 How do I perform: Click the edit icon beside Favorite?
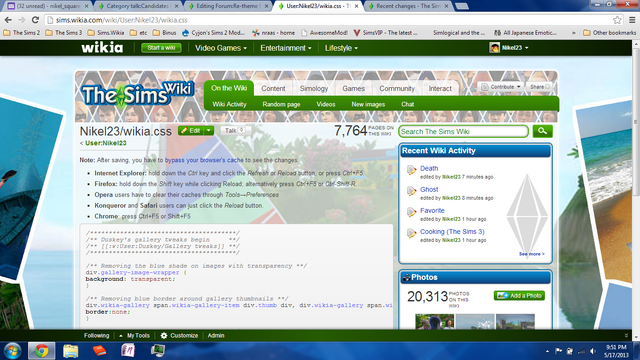411,212
